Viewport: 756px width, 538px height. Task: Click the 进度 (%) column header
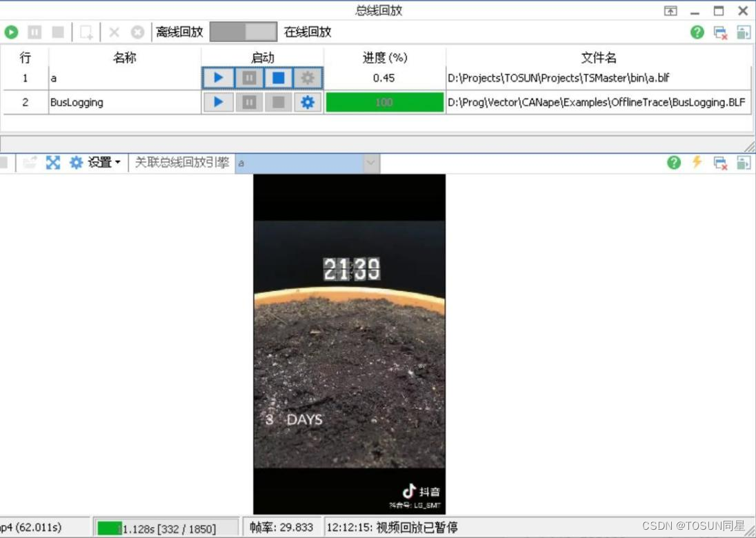point(385,57)
